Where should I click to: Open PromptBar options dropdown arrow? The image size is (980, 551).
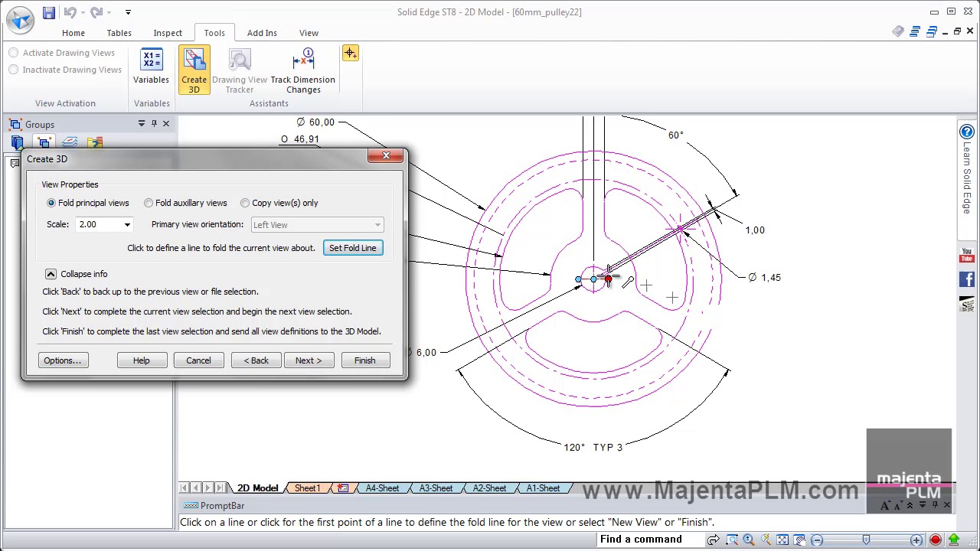point(922,505)
